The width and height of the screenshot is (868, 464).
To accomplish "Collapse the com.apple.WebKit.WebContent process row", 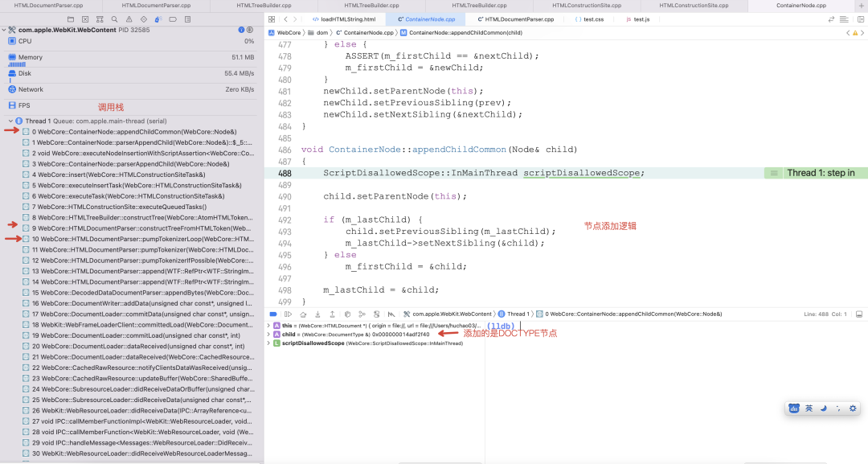I will click(4, 30).
